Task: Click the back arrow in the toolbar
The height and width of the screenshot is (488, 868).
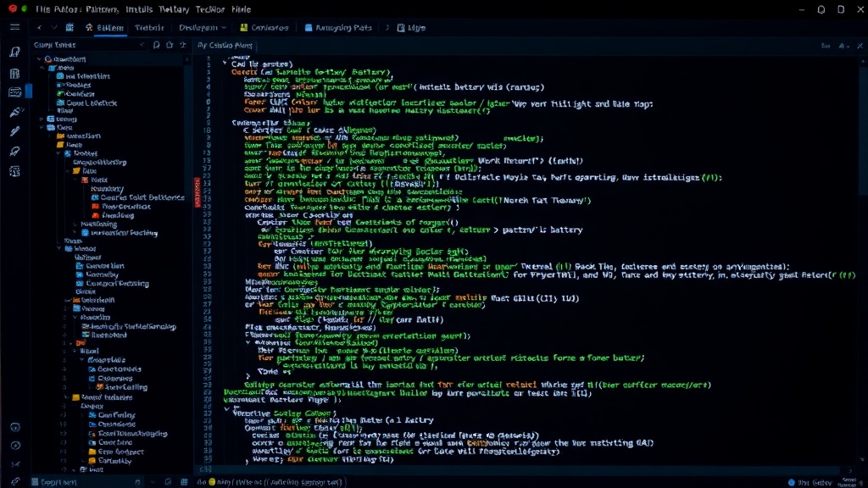Action: coord(39,27)
